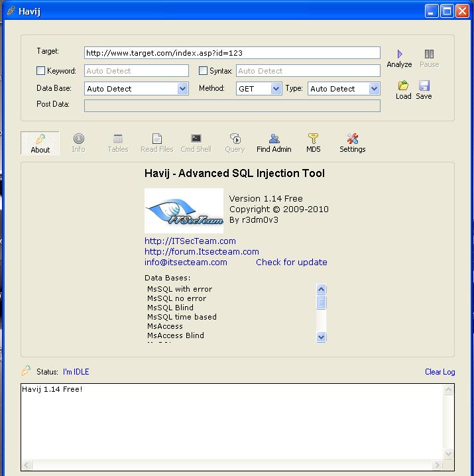
Task: Open the forum.Itsecteam.com link
Action: (202, 252)
